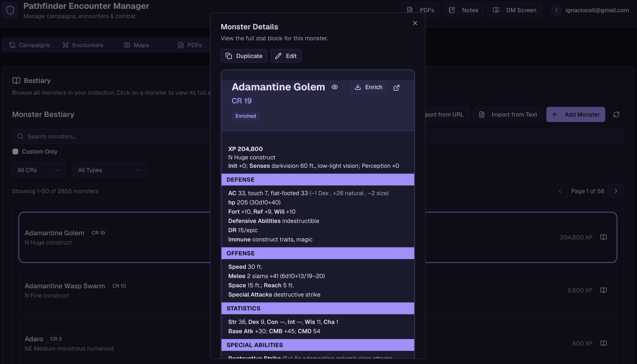Click the ignaciocell@gmail.com account email
This screenshot has width=637, height=364.
click(x=597, y=10)
